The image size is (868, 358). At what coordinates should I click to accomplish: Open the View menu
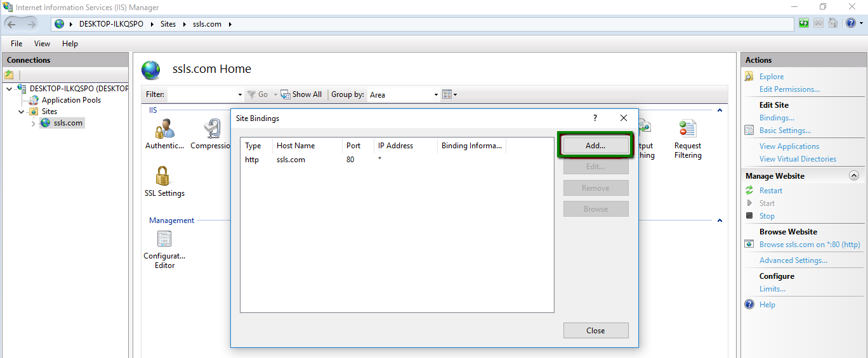coord(42,44)
